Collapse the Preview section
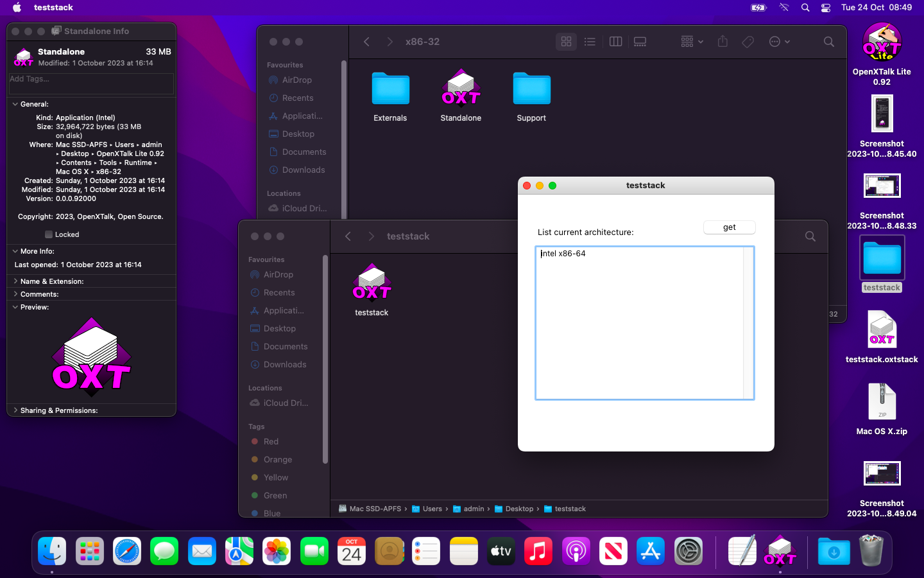 coord(15,307)
